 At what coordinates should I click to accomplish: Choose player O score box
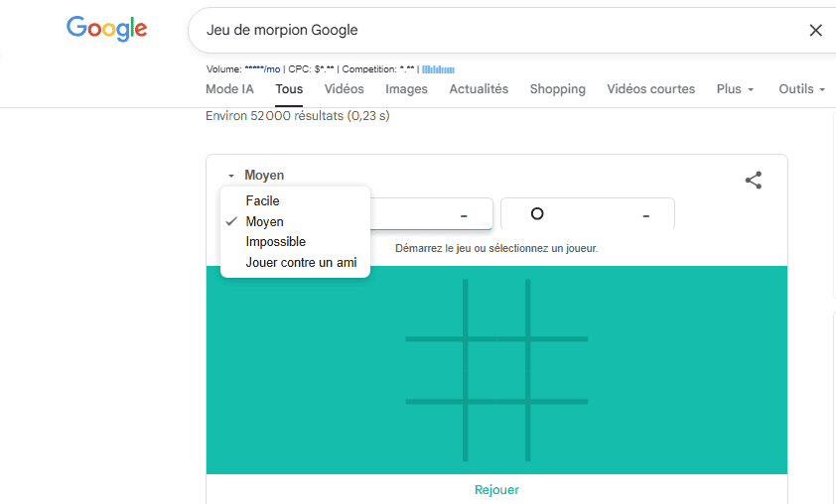(587, 214)
